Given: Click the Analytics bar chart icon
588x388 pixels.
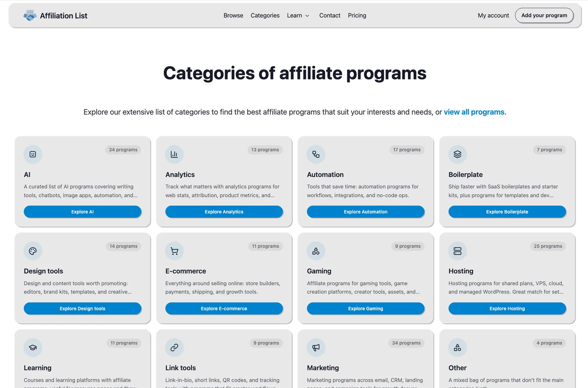Looking at the screenshot, I should [174, 154].
